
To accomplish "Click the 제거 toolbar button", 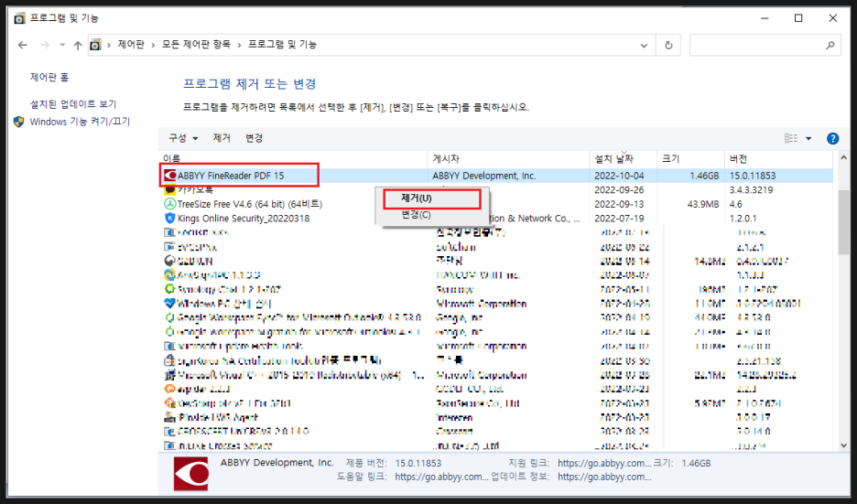I will [x=222, y=138].
